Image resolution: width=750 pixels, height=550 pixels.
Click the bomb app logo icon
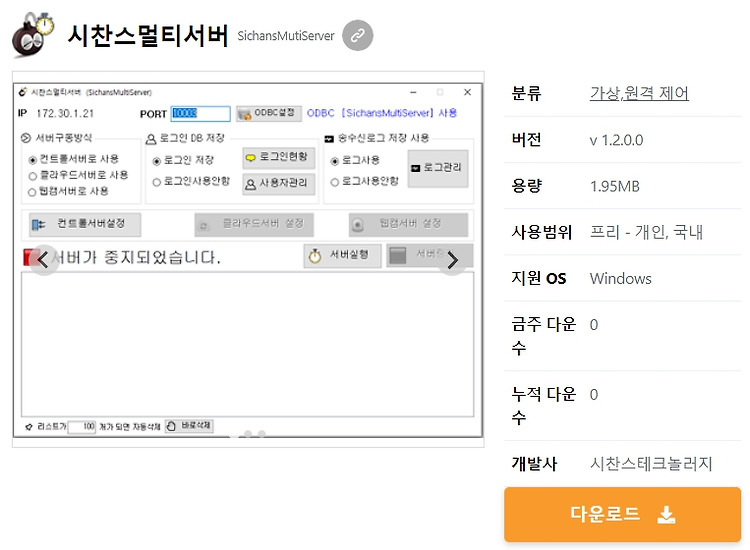[32, 34]
